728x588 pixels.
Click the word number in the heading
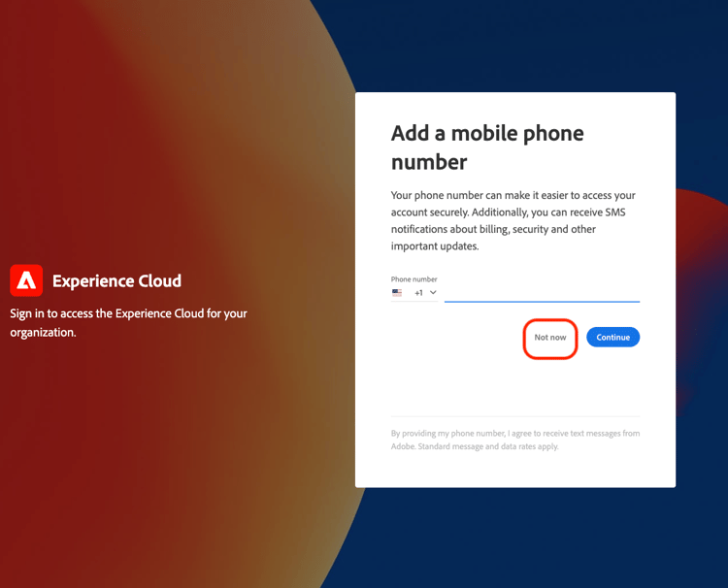click(429, 162)
